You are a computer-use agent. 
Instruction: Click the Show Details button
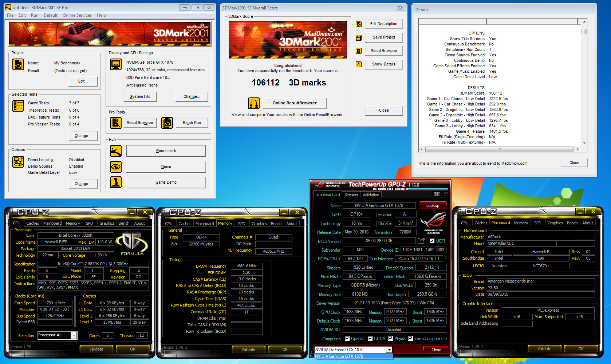[384, 64]
